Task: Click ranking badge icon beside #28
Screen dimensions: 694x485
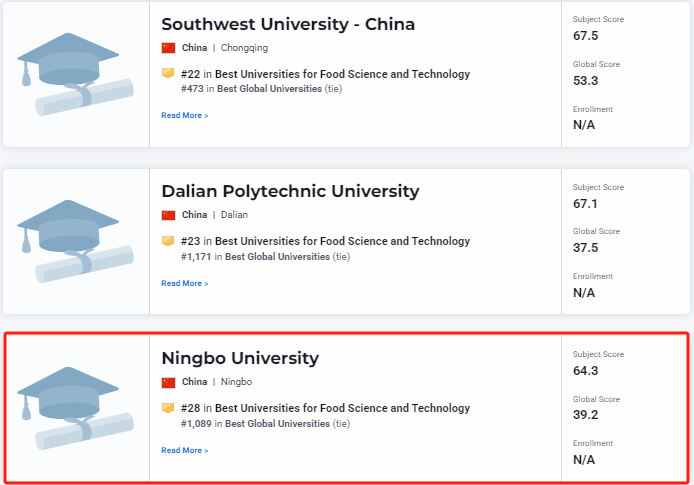Action: point(168,408)
